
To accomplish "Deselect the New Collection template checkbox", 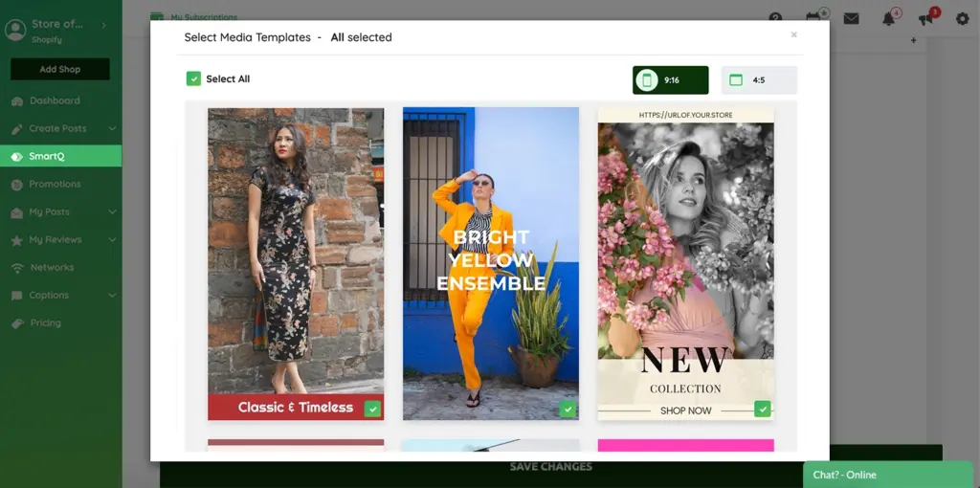I will point(762,409).
